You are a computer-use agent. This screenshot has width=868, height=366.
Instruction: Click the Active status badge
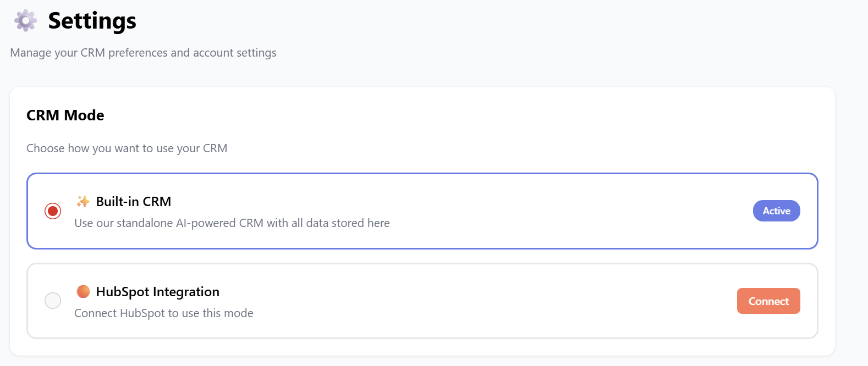click(x=776, y=211)
